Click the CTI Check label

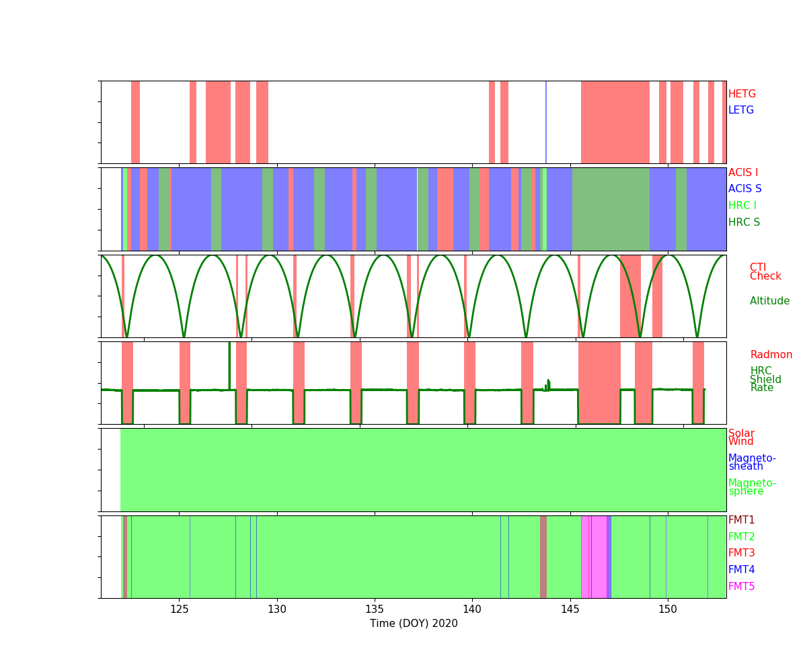click(765, 272)
